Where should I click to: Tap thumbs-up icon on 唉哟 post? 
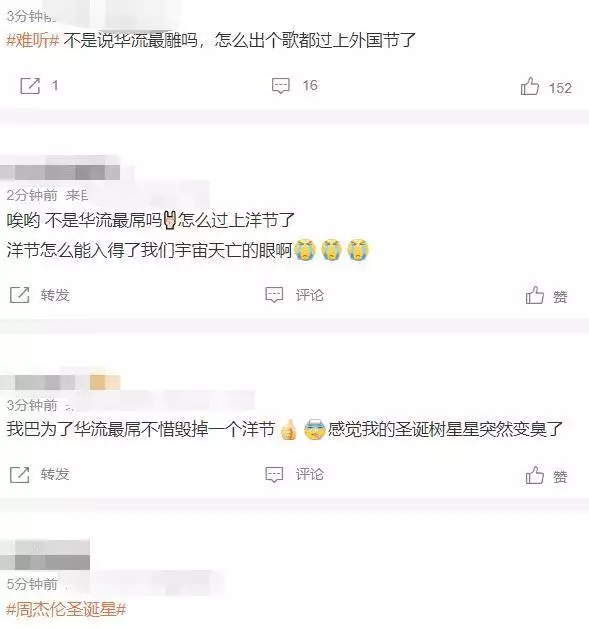coord(535,295)
